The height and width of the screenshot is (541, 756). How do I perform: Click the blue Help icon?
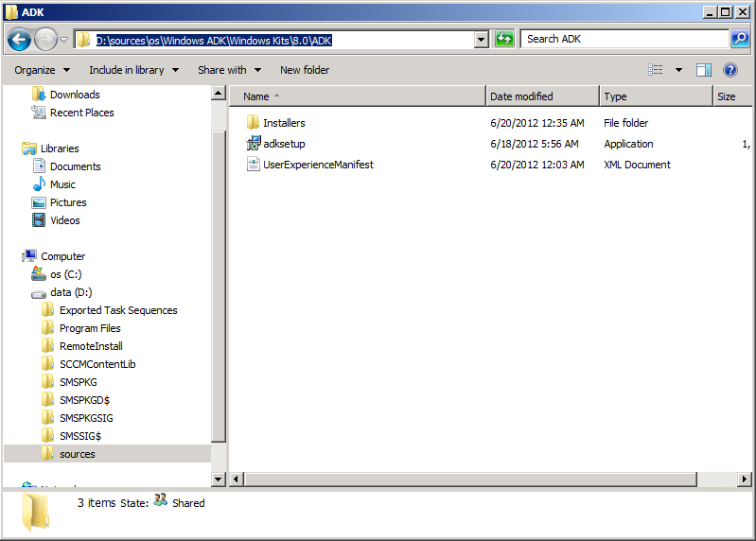(730, 70)
